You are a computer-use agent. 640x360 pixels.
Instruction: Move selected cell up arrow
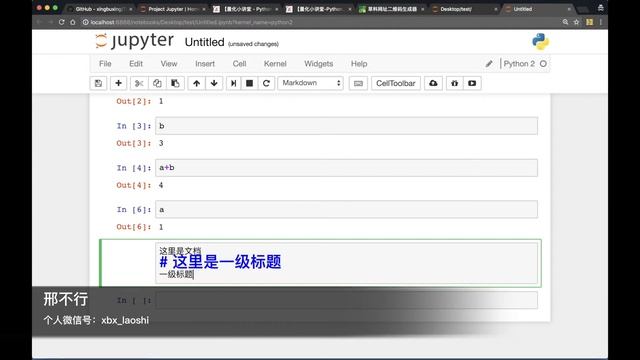(196, 83)
